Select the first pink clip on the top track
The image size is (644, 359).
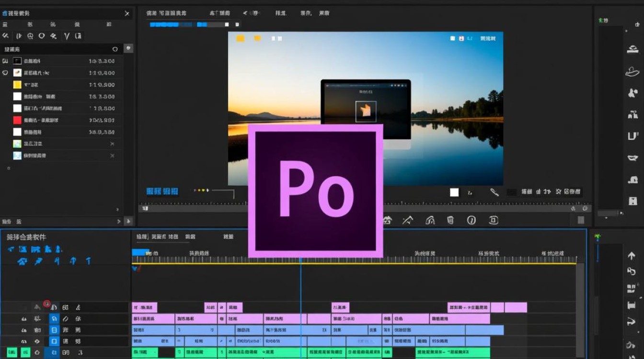point(144,307)
